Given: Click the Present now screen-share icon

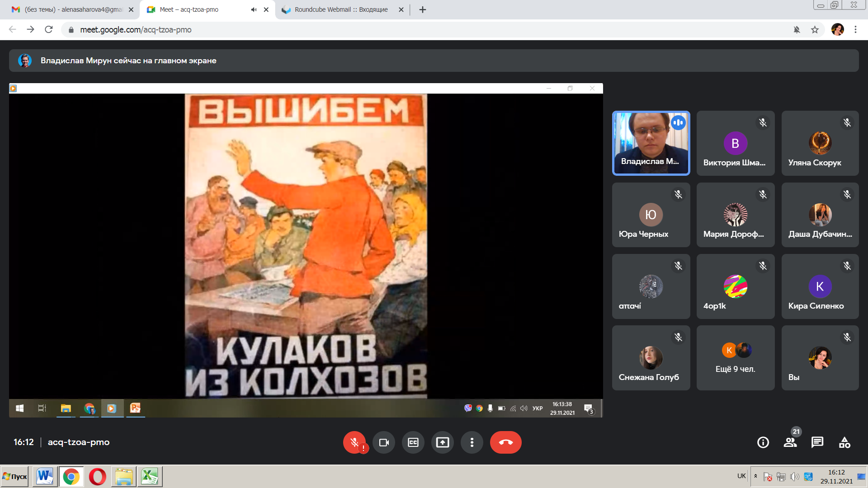Looking at the screenshot, I should pyautogui.click(x=443, y=442).
